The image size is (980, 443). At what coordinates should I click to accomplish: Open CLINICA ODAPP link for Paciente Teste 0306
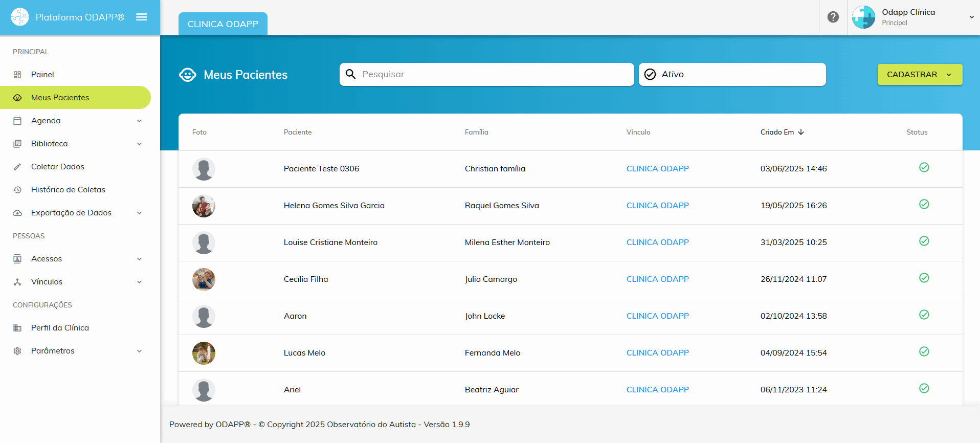(x=657, y=169)
